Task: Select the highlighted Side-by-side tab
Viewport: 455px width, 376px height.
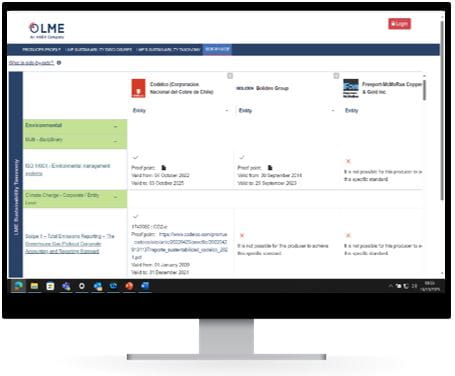Action: [217, 49]
